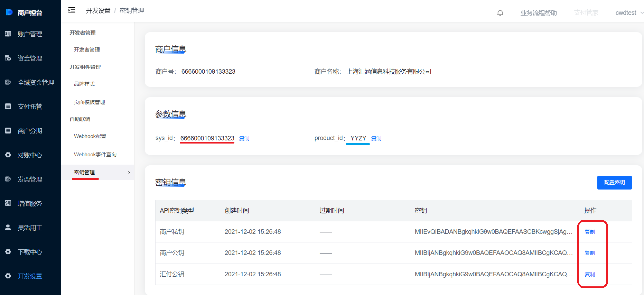Copy the sys_id value
The height and width of the screenshot is (295, 644).
point(244,138)
